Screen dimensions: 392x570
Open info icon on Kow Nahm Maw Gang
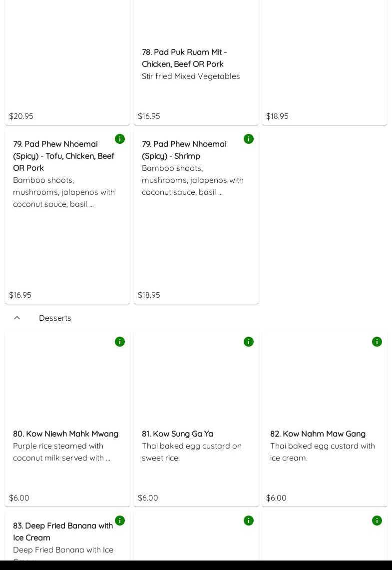pos(377,342)
